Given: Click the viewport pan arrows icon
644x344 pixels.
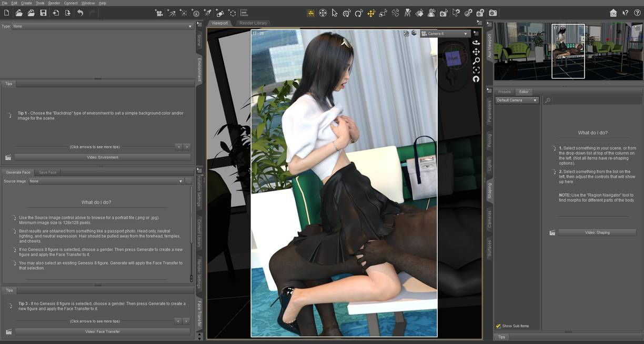Looking at the screenshot, I should click(x=476, y=52).
